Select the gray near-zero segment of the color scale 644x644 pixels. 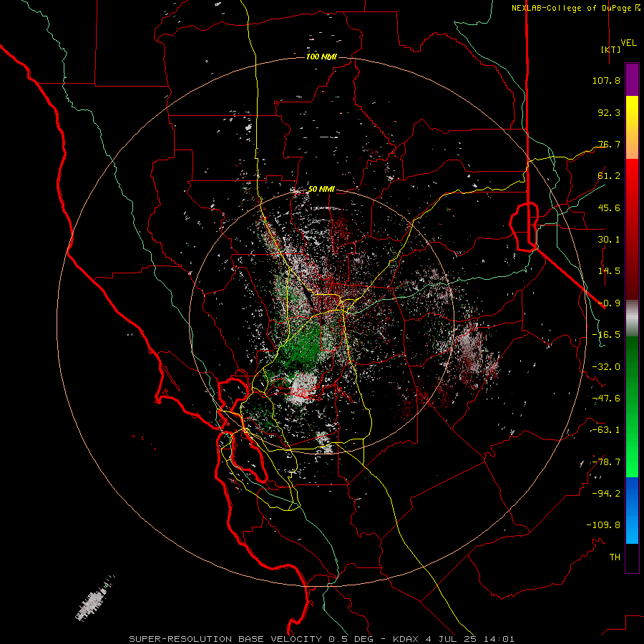(x=632, y=318)
